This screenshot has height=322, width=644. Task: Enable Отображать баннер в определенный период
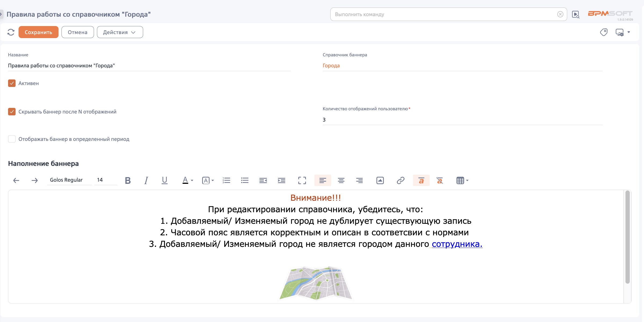[12, 139]
